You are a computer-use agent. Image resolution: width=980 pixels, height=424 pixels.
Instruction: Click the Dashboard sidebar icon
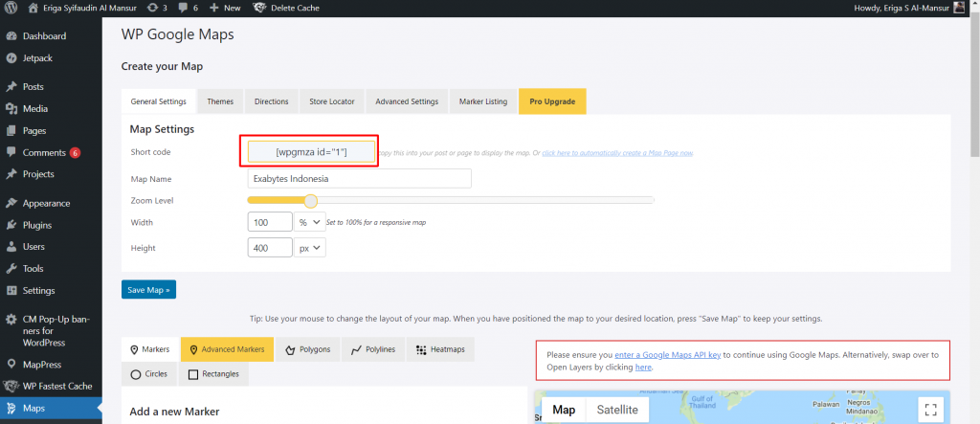pyautogui.click(x=11, y=36)
